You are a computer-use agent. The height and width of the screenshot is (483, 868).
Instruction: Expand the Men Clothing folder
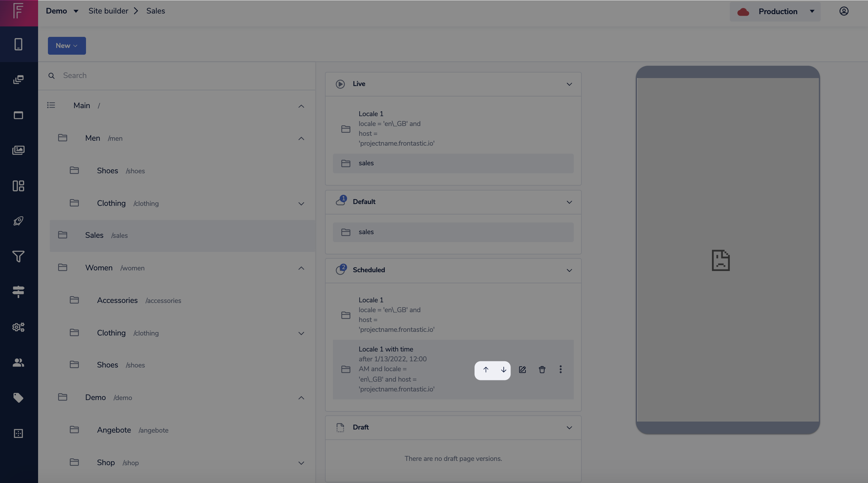[301, 204]
